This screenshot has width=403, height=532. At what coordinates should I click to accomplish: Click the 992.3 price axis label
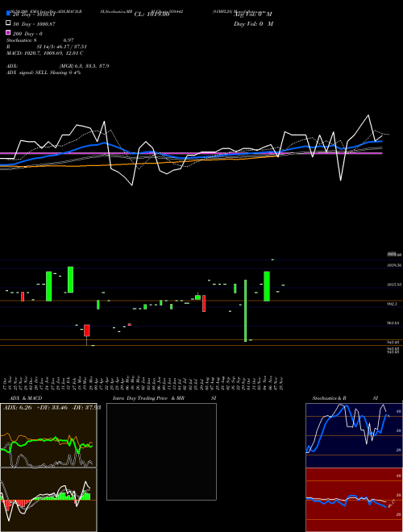(x=392, y=305)
